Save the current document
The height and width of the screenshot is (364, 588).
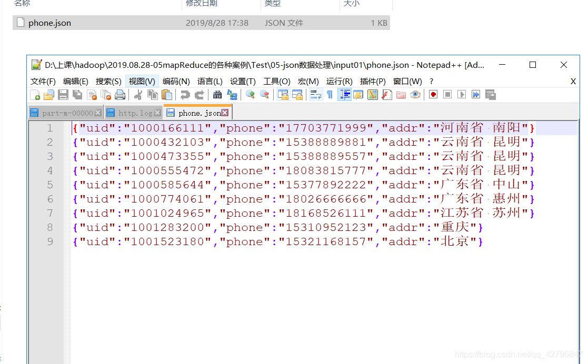[x=63, y=95]
